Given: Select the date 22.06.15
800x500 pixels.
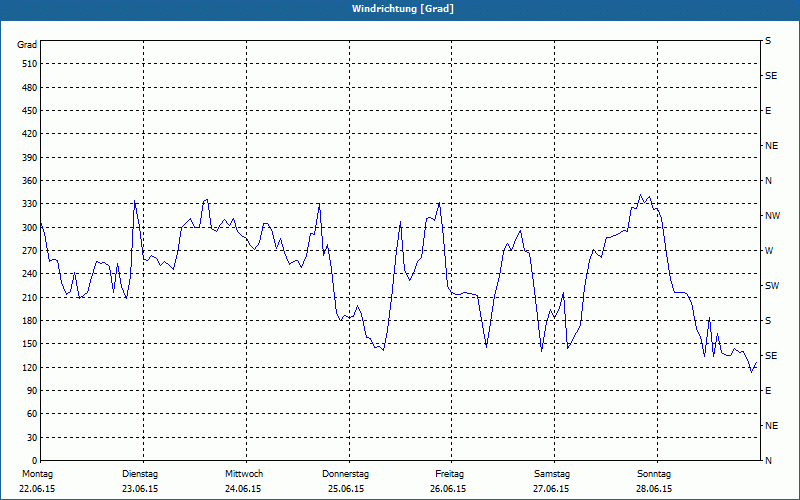Looking at the screenshot, I should [x=37, y=489].
